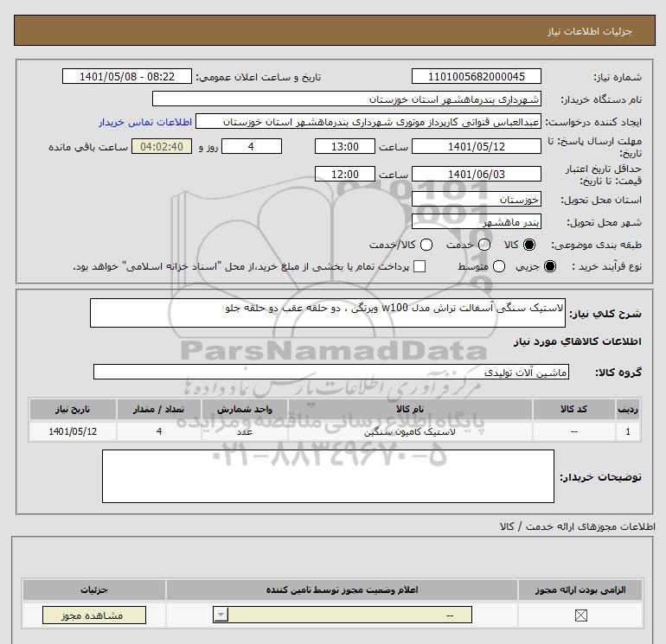The height and width of the screenshot is (644, 666).
Task: Click the request creator name field
Action: pyautogui.click(x=368, y=122)
